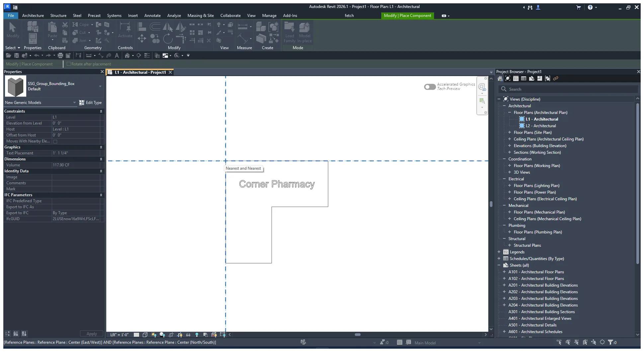Toggle sun path icon in view control bar
The height and width of the screenshot is (352, 644).
click(x=154, y=335)
